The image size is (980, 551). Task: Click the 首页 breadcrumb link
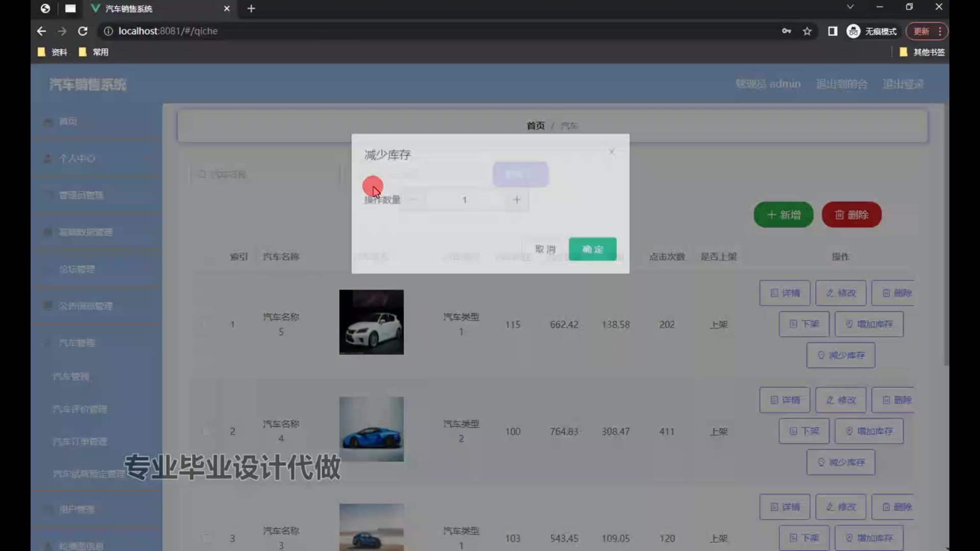pos(535,126)
